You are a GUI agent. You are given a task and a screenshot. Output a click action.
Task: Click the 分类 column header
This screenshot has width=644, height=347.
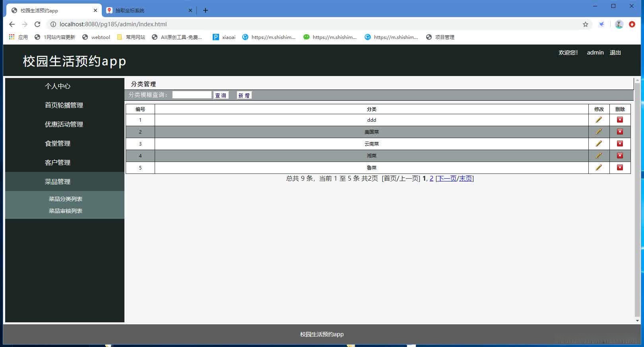point(372,109)
